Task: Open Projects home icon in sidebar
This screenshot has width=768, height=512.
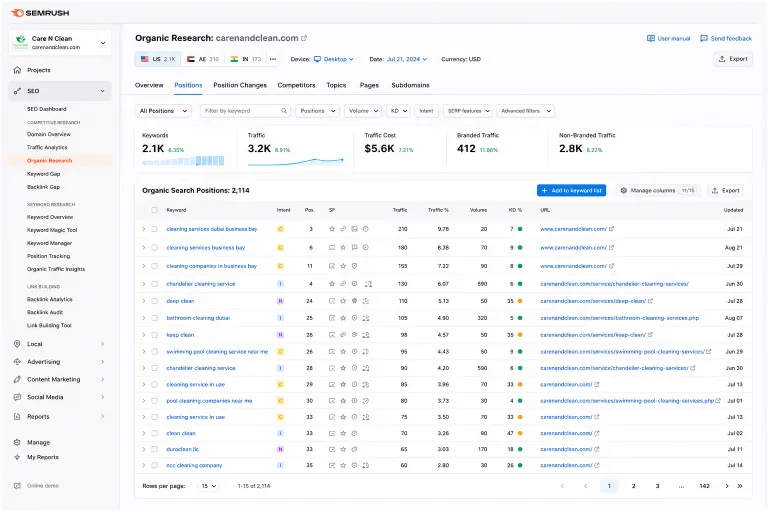Action: (17, 70)
